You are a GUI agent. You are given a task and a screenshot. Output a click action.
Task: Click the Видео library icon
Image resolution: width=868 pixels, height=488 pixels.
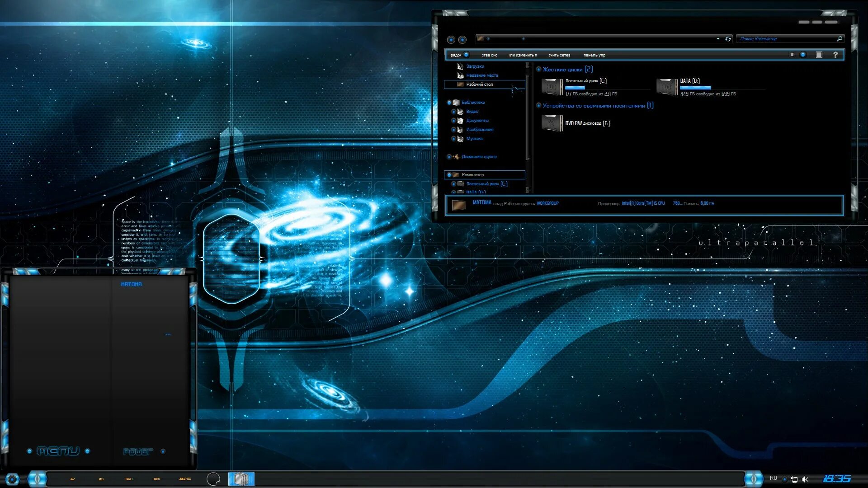(x=460, y=112)
